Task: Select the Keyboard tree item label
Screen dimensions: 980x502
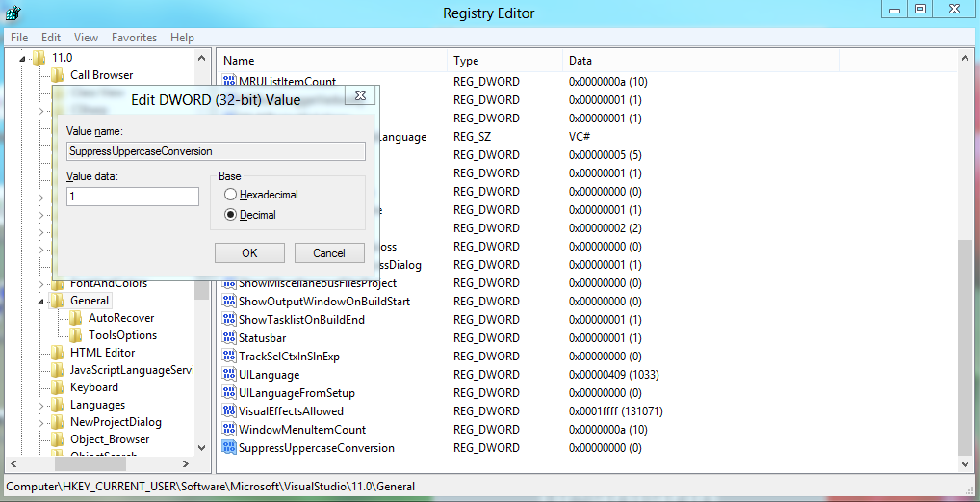Action: [93, 387]
